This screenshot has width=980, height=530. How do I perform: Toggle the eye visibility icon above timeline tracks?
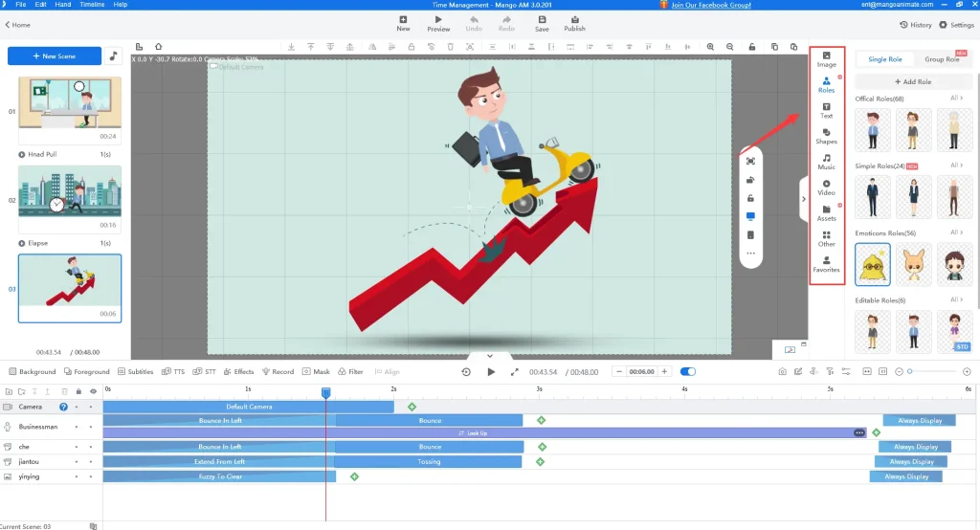[x=93, y=391]
